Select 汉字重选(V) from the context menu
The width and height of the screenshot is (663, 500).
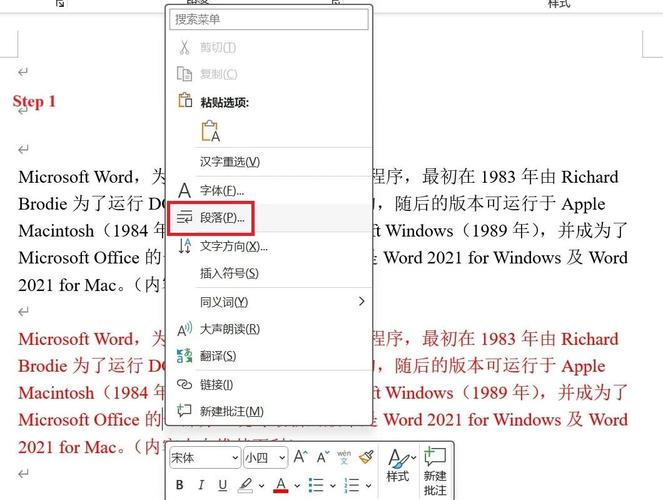click(268, 161)
